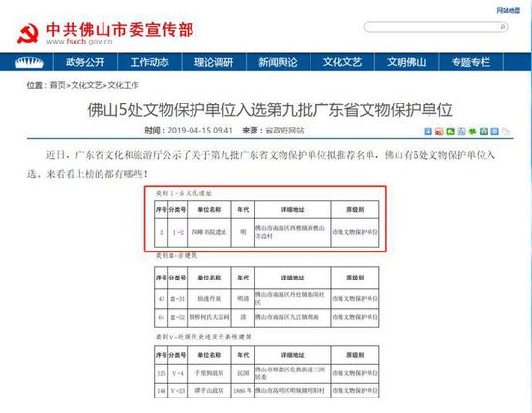Open the 文化文艺 navigation item
This screenshot has width=532, height=413.
(342, 62)
